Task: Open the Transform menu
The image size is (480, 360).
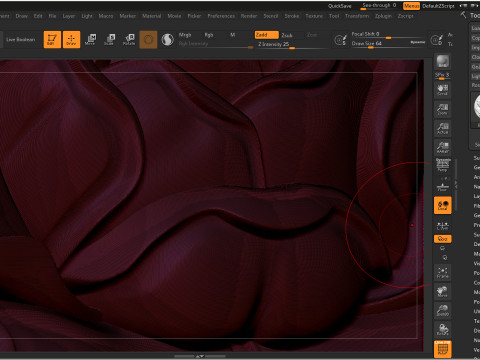Action: tap(357, 16)
